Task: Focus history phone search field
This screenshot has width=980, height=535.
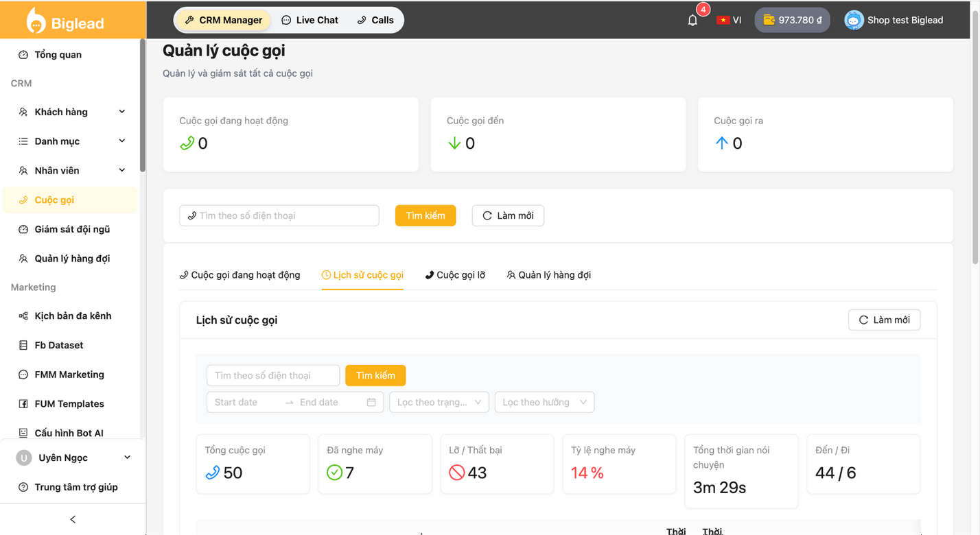Action: (x=273, y=375)
